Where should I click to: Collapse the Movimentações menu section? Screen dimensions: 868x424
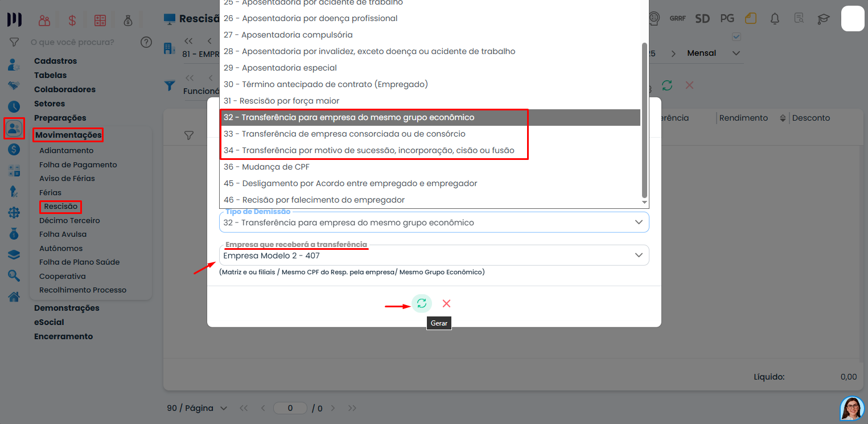pyautogui.click(x=68, y=135)
